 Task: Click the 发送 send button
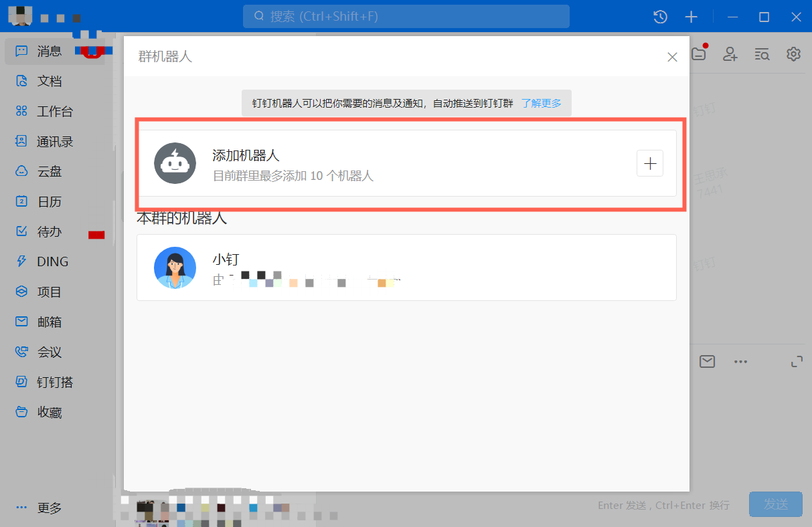coord(776,505)
